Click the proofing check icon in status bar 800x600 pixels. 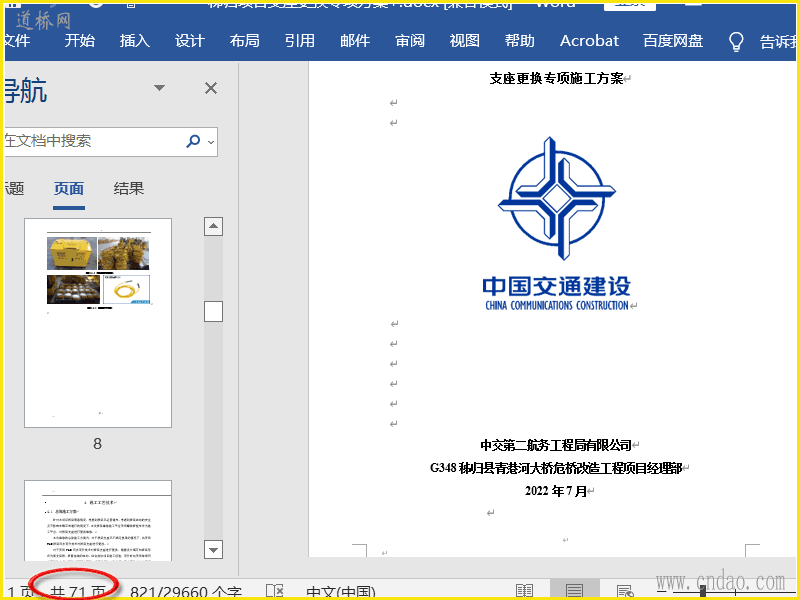tap(274, 591)
